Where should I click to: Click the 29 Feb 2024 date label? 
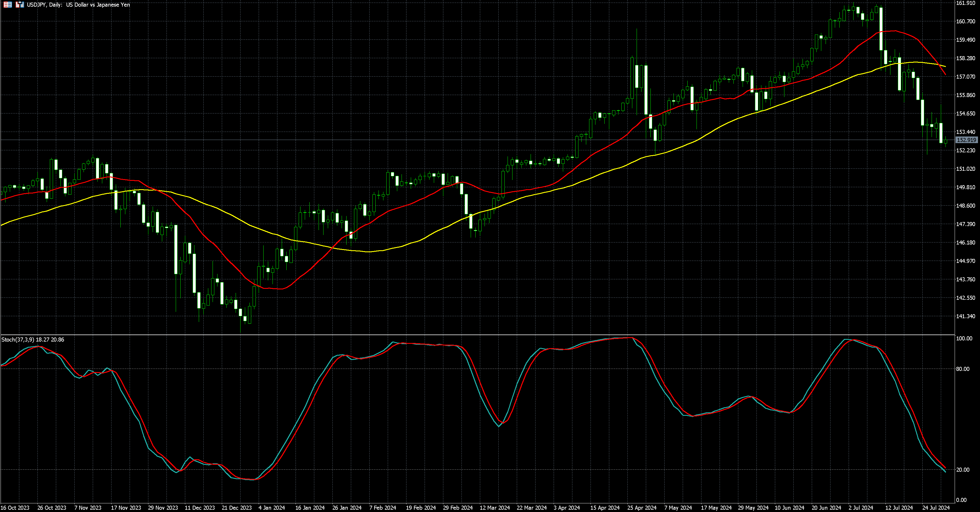click(458, 508)
